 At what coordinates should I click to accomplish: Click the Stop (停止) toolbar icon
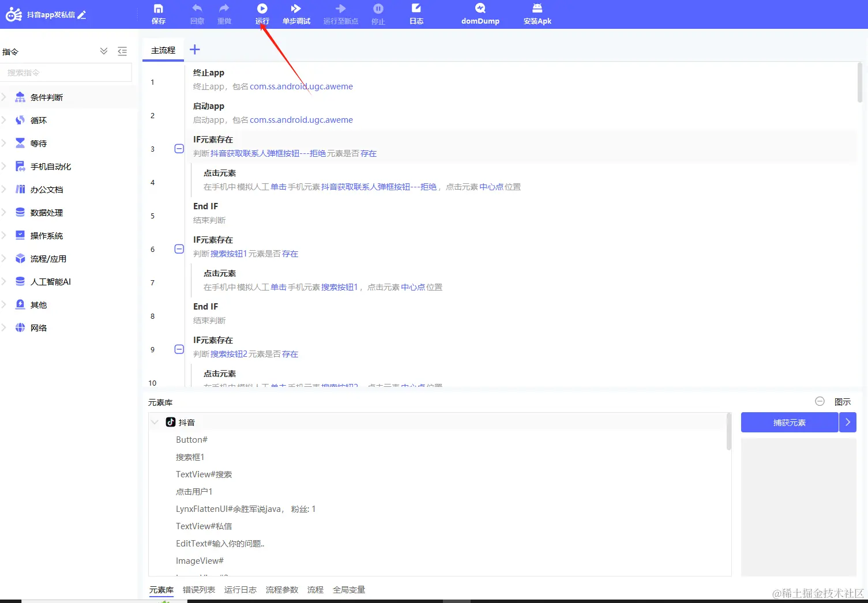click(378, 9)
